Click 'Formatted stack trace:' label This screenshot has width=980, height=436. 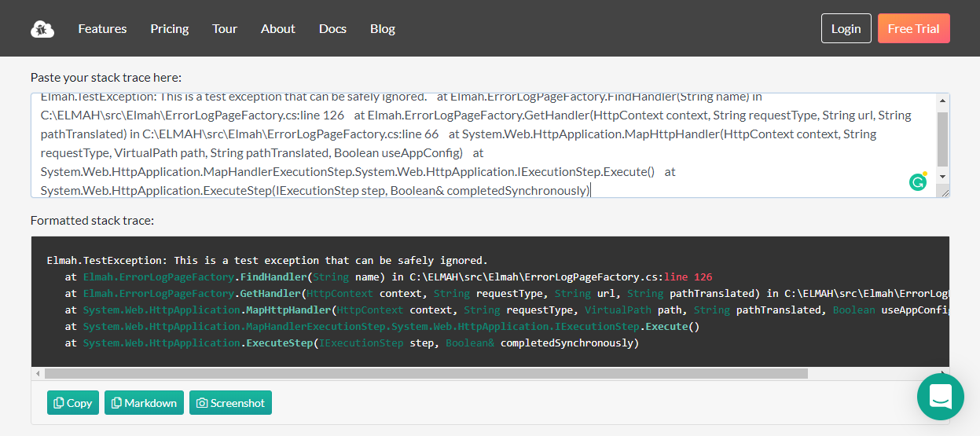(x=92, y=220)
